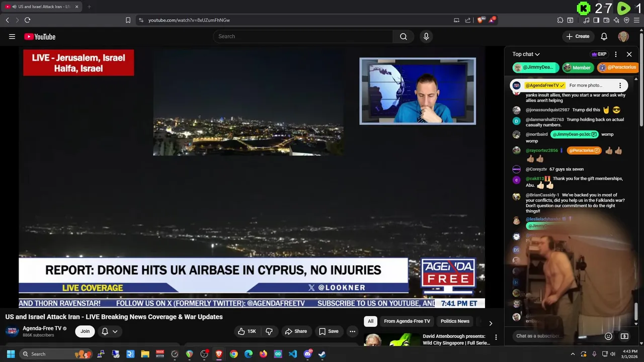Click Member chip in chat ticker

tap(578, 67)
